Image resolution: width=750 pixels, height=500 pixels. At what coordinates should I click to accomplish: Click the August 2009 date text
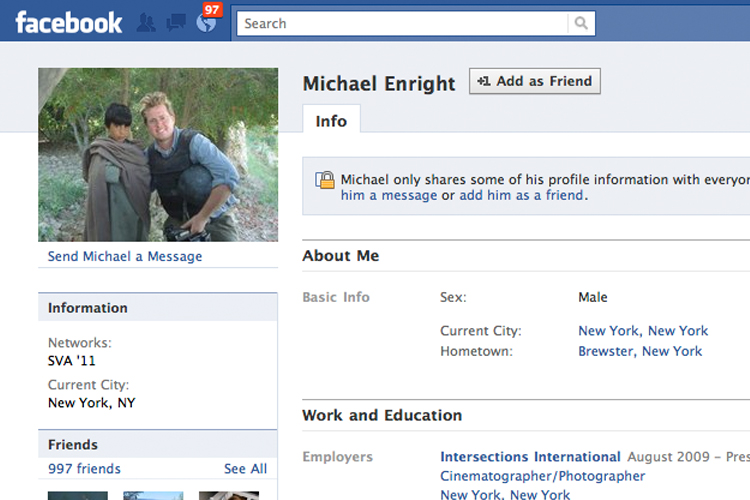668,456
